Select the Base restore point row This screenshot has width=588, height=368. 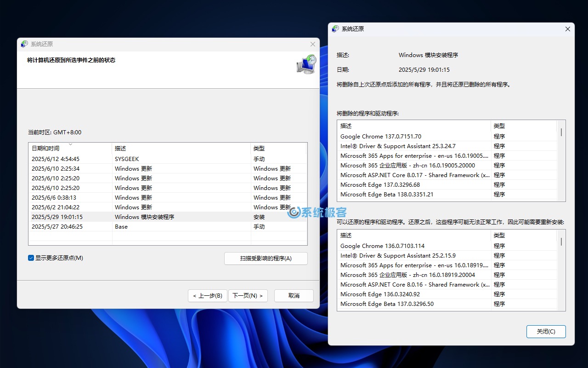168,227
